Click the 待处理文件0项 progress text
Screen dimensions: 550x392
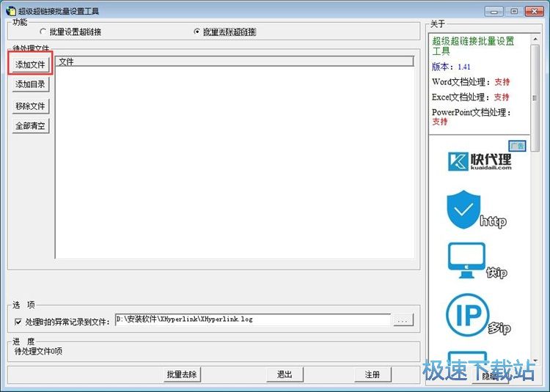(x=39, y=351)
